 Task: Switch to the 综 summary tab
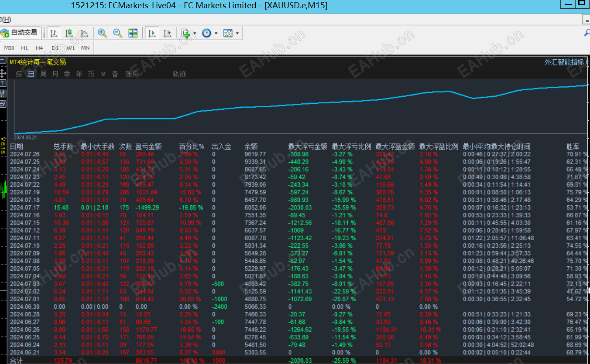pos(19,74)
